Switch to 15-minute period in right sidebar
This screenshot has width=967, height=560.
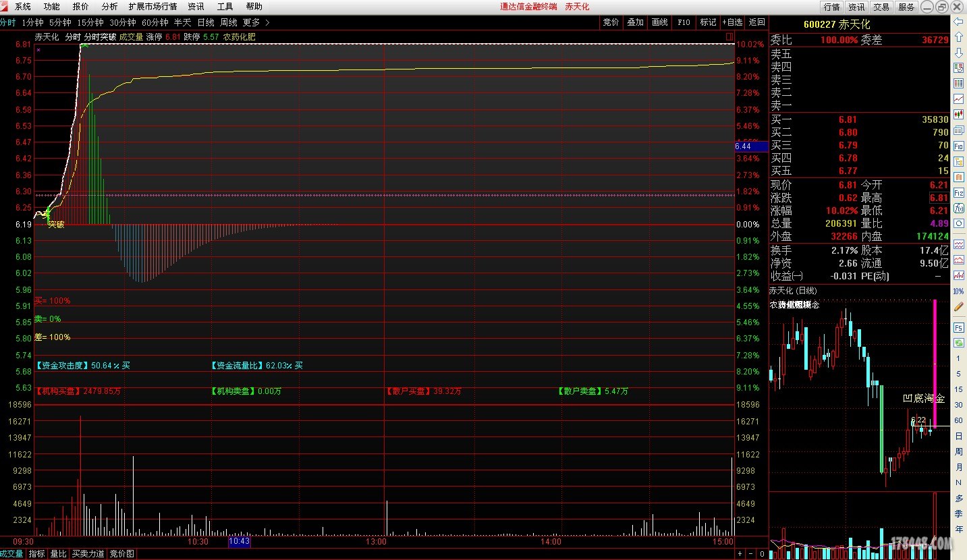[x=958, y=389]
